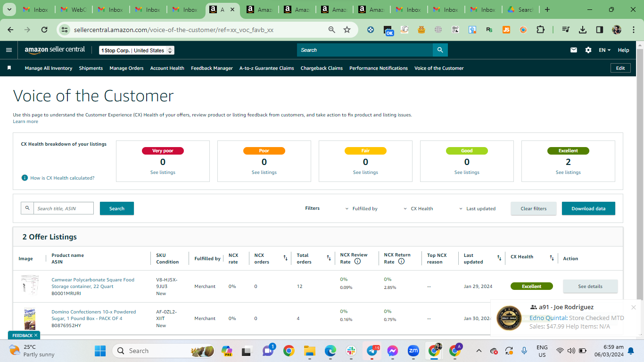Image resolution: width=644 pixels, height=362 pixels.
Task: Expand the Fulfilled by filter
Action: [361, 208]
